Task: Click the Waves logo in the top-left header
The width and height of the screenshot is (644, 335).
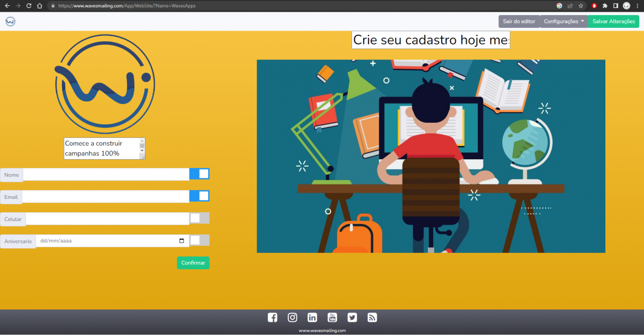Action: click(10, 21)
